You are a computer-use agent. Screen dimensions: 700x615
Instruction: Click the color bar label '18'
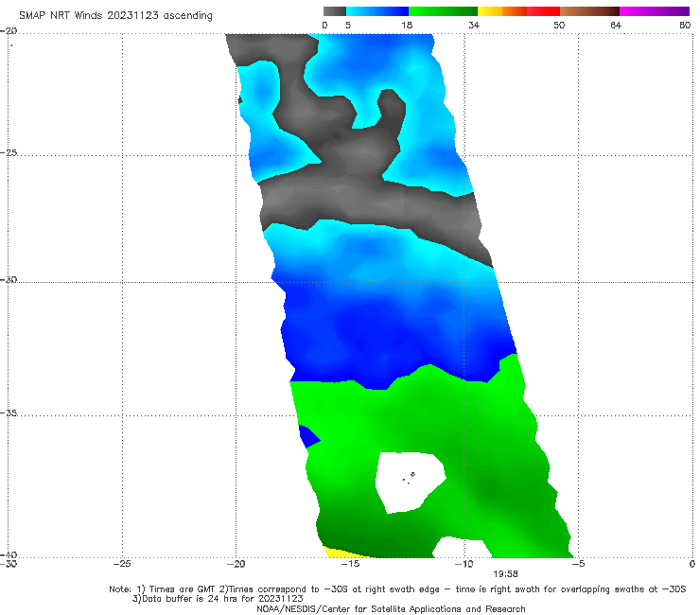(407, 25)
